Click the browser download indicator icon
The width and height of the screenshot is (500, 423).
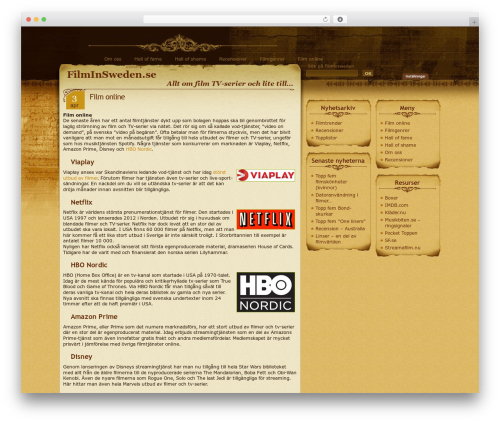pyautogui.click(x=340, y=19)
